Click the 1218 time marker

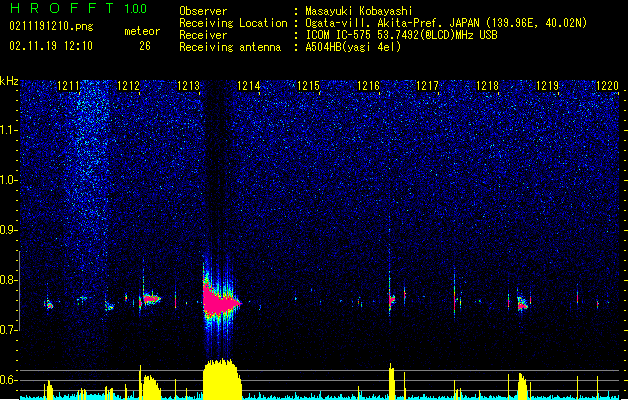coord(487,85)
